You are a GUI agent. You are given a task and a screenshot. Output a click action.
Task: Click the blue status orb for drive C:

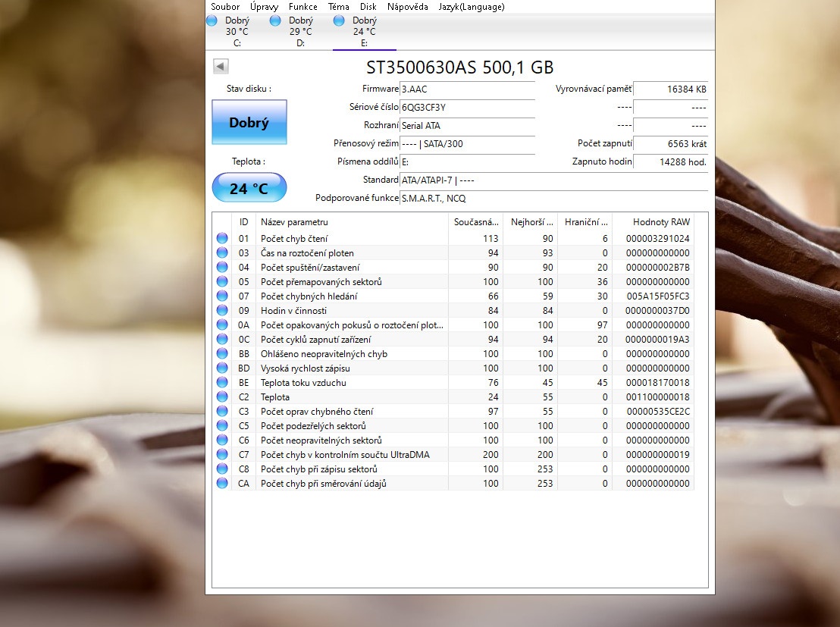[212, 20]
